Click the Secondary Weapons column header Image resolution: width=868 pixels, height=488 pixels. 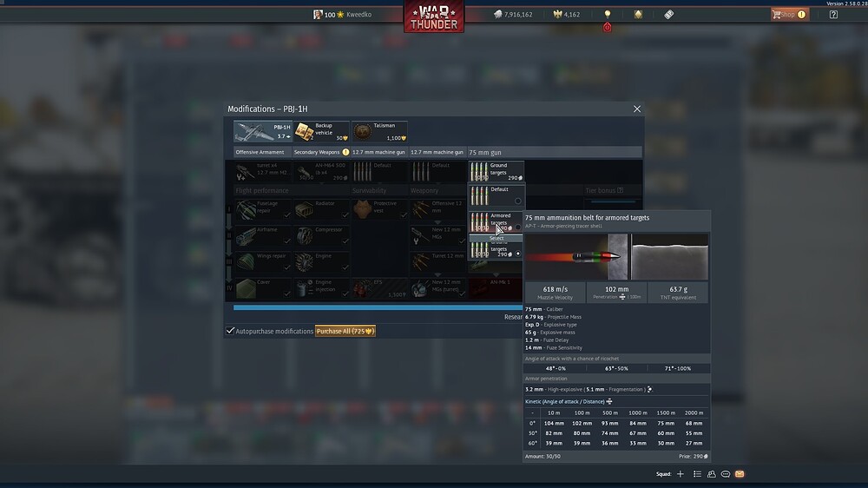(321, 152)
